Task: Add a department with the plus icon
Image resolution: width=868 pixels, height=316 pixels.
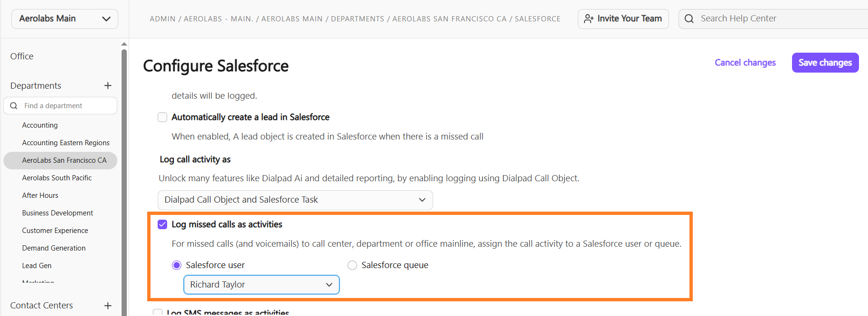Action: tap(108, 85)
